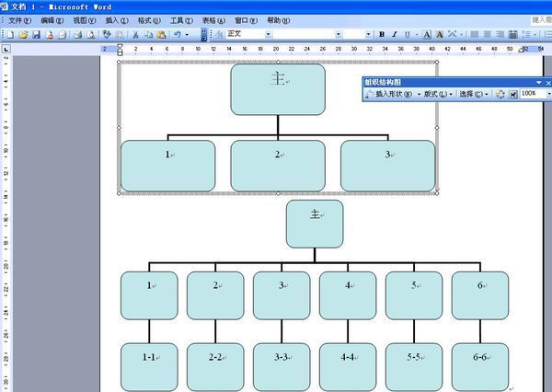Open the 插入 menu
The height and width of the screenshot is (392, 552).
click(117, 19)
